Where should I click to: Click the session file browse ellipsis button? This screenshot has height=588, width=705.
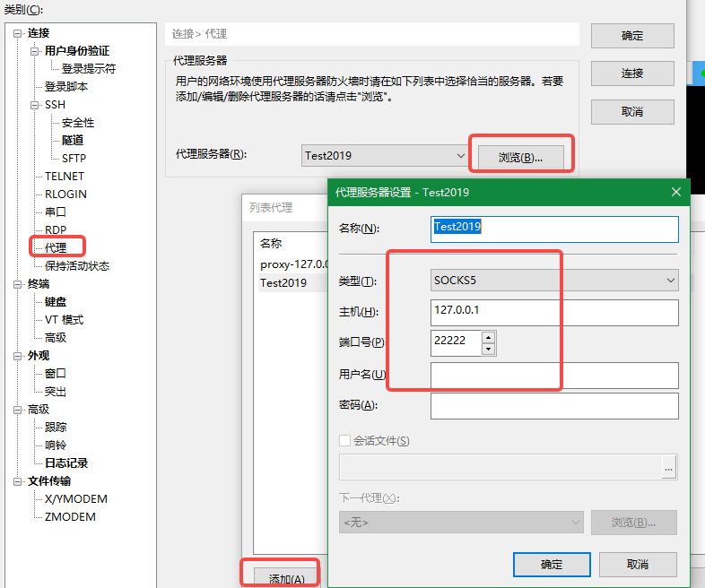668,467
